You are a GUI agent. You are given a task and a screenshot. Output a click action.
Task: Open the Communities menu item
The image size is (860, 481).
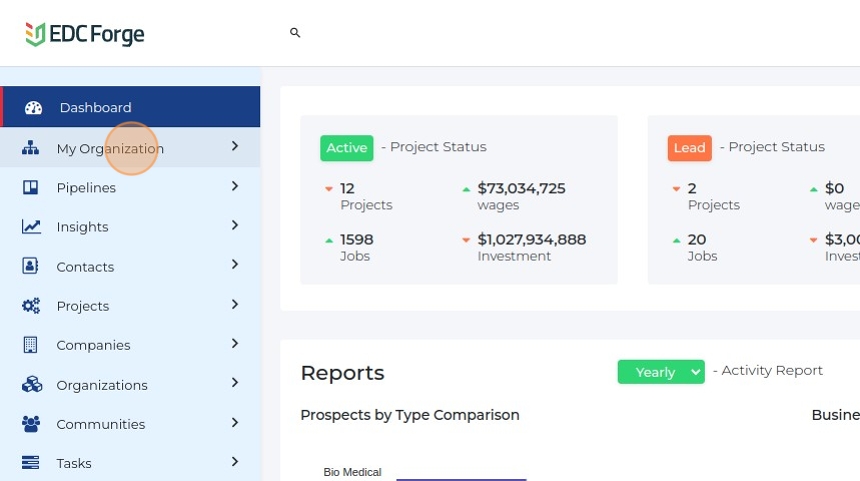click(130, 424)
